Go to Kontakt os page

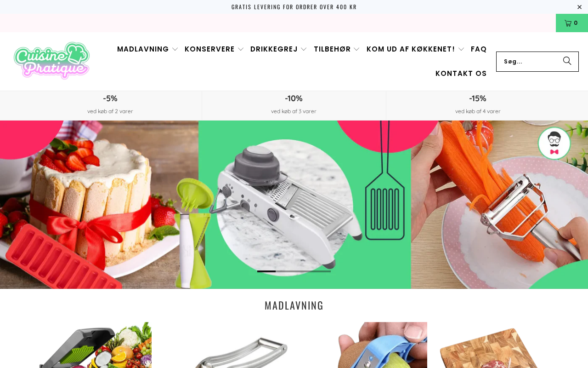(x=461, y=74)
